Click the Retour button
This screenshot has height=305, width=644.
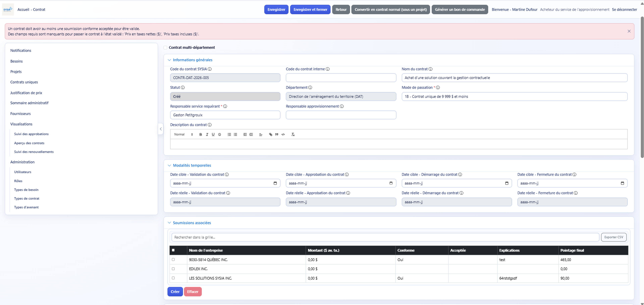click(x=341, y=10)
